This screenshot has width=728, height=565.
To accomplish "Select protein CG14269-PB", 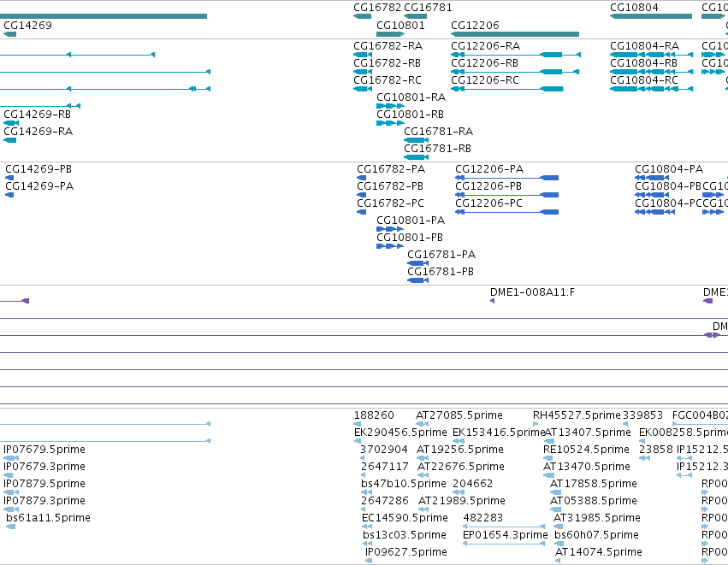I will [x=38, y=169].
